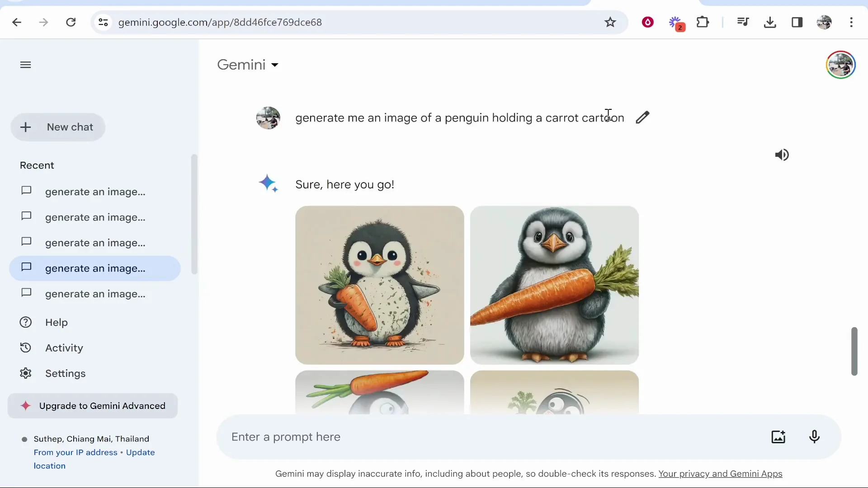
Task: Open the browser Downloads icon
Action: 770,22
